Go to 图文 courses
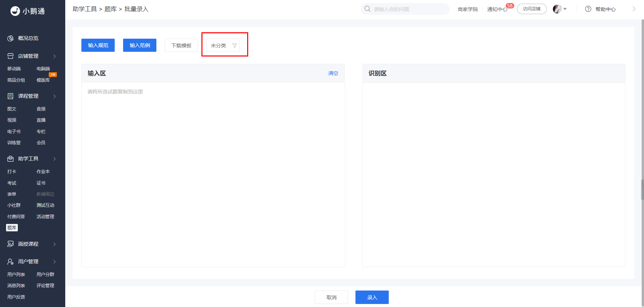The image size is (644, 307). click(x=12, y=109)
